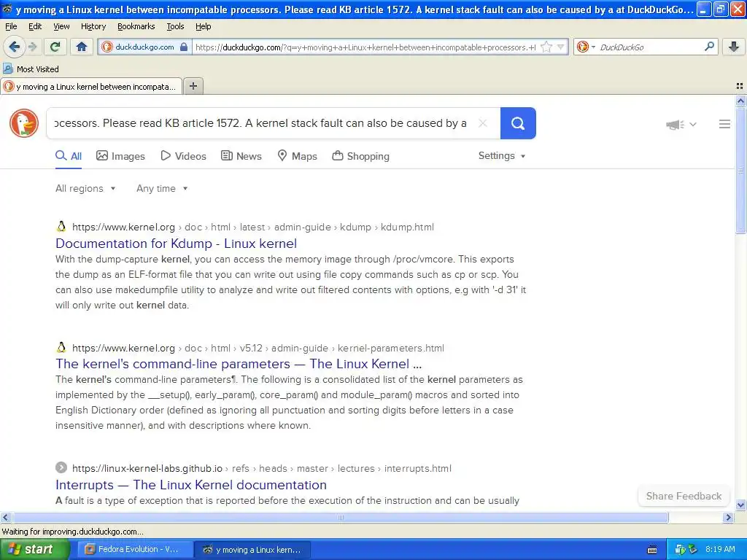Submit search with blue magnifier button
The width and height of the screenshot is (747, 560).
pos(518,123)
